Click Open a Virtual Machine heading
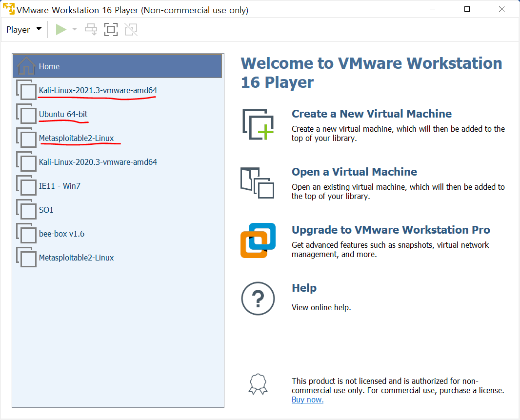Screen dimensions: 520x420 pos(354,172)
